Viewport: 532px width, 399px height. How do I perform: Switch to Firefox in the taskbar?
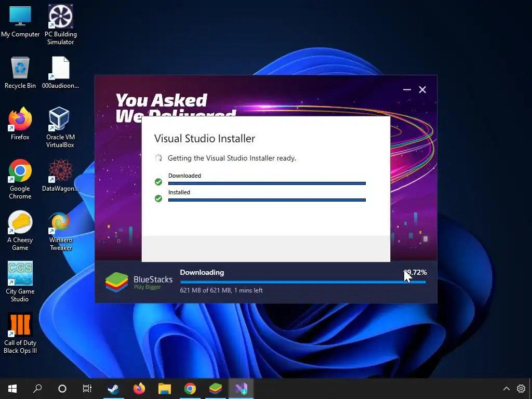point(139,388)
